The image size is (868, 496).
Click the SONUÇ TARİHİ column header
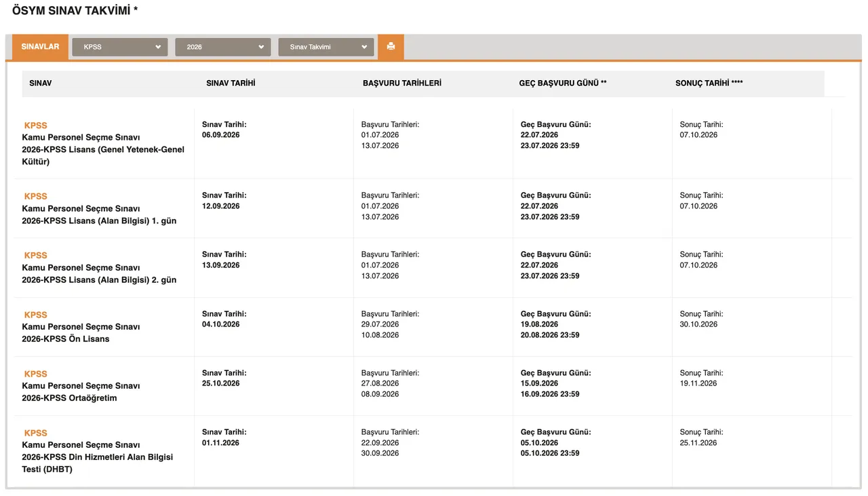tap(709, 83)
